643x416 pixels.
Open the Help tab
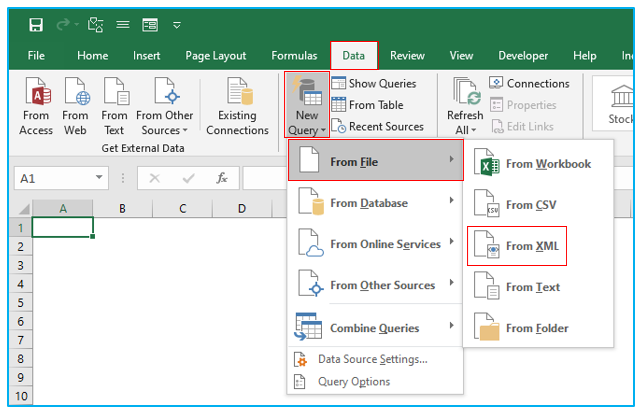(584, 55)
